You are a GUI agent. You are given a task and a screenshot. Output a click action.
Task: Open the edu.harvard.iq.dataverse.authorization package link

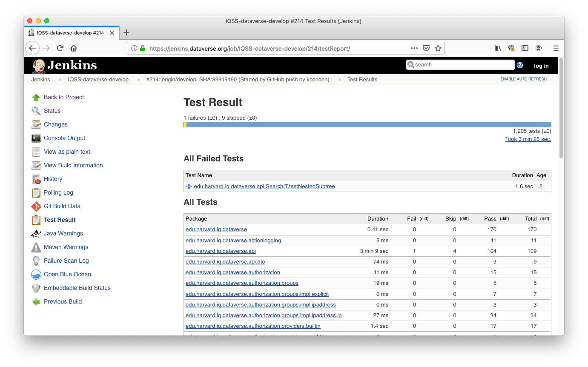[233, 272]
